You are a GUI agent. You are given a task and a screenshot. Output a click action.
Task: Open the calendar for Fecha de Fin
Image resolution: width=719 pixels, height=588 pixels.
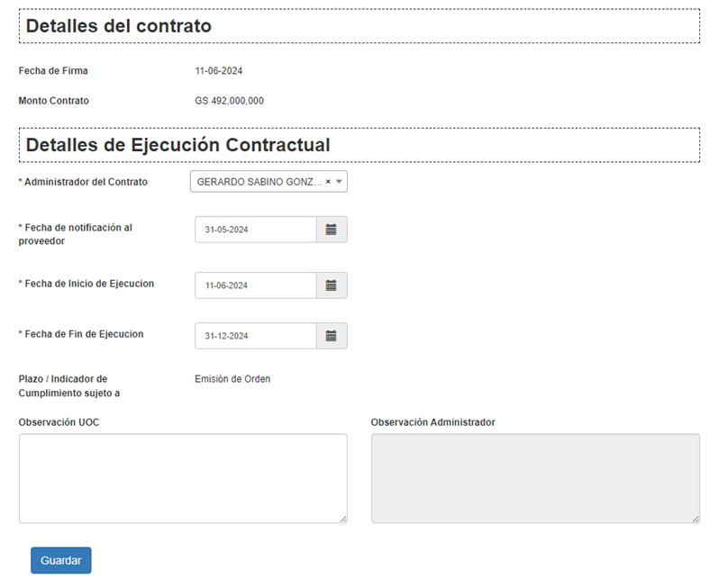331,336
